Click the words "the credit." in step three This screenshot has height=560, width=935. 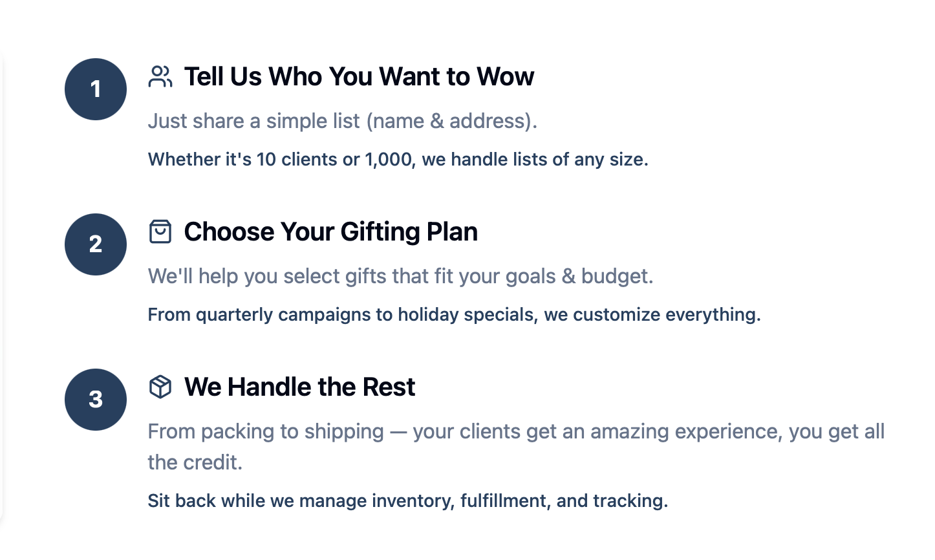[x=195, y=462]
